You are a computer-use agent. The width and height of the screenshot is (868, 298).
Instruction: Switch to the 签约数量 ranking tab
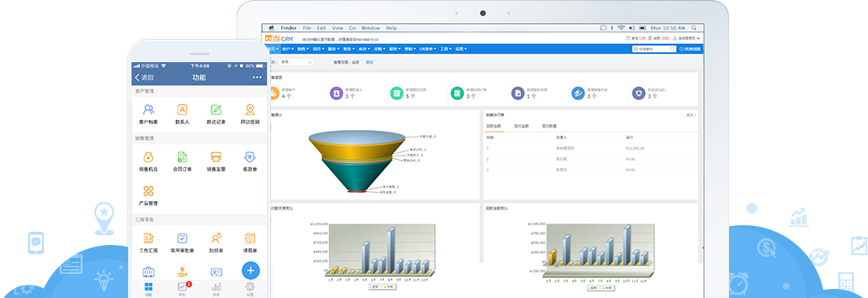549,127
